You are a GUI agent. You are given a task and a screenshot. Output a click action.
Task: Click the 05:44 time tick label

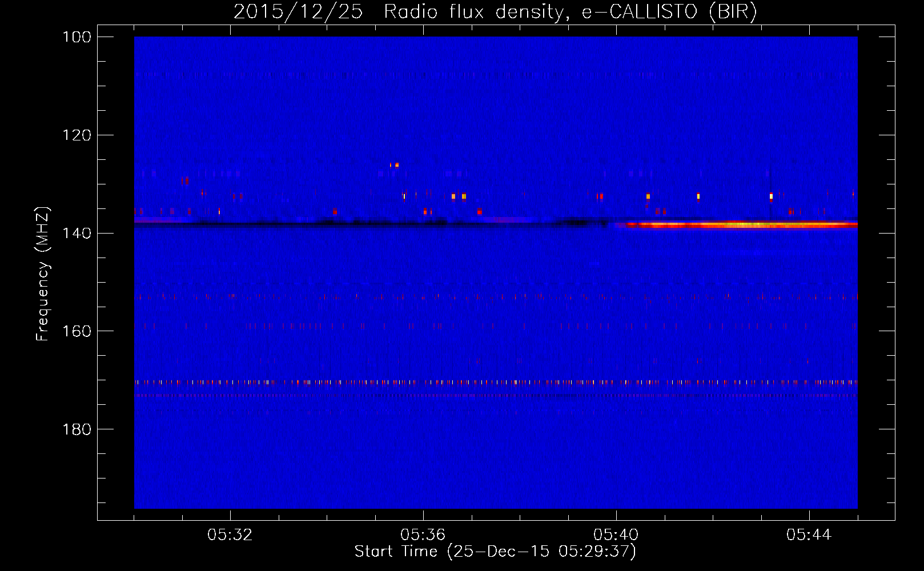(809, 535)
